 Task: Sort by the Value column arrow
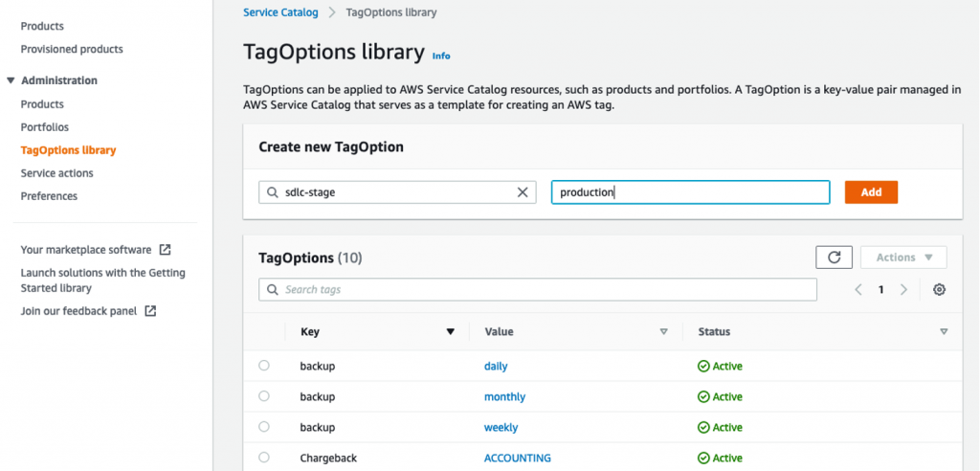[663, 332]
